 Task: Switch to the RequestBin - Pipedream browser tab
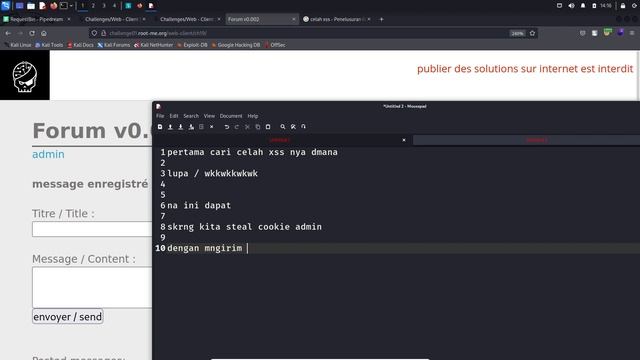pyautogui.click(x=36, y=19)
